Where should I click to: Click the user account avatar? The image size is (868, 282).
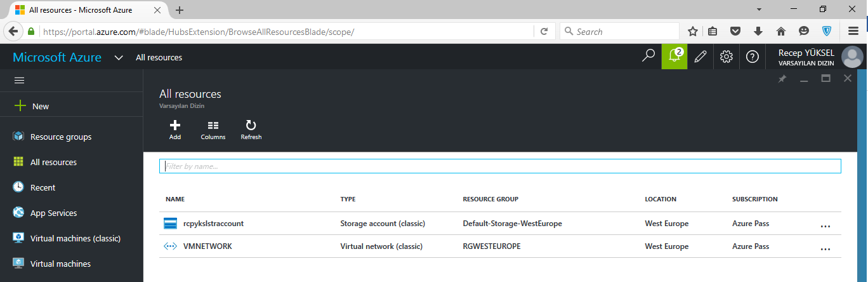852,57
